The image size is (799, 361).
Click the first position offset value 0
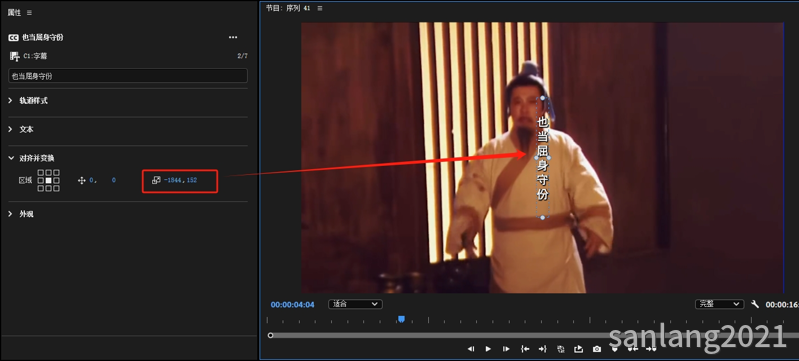tap(92, 180)
